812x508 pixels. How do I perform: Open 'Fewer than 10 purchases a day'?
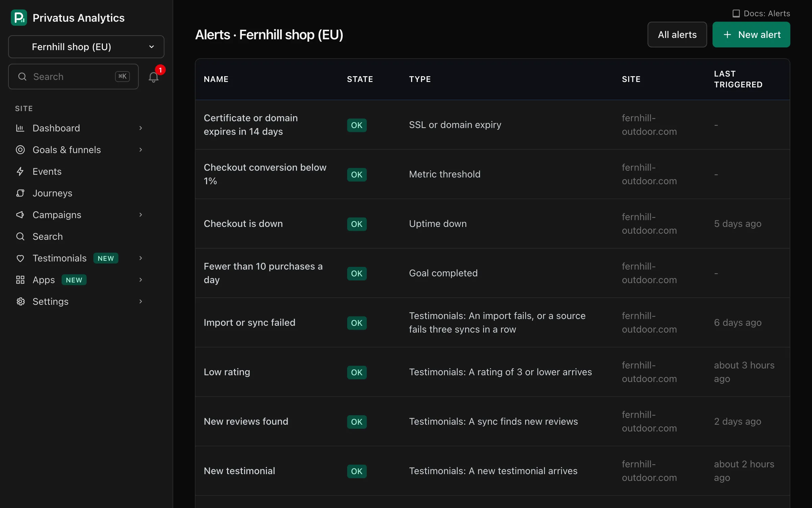click(x=263, y=273)
